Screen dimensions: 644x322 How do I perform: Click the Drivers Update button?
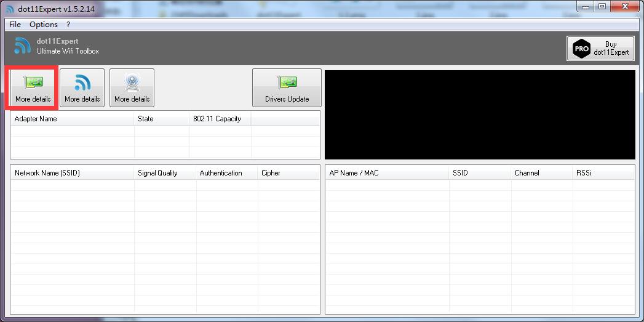[287, 87]
